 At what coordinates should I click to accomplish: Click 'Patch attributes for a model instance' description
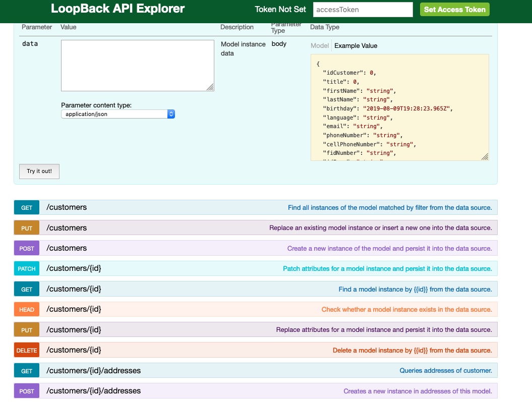pos(387,269)
